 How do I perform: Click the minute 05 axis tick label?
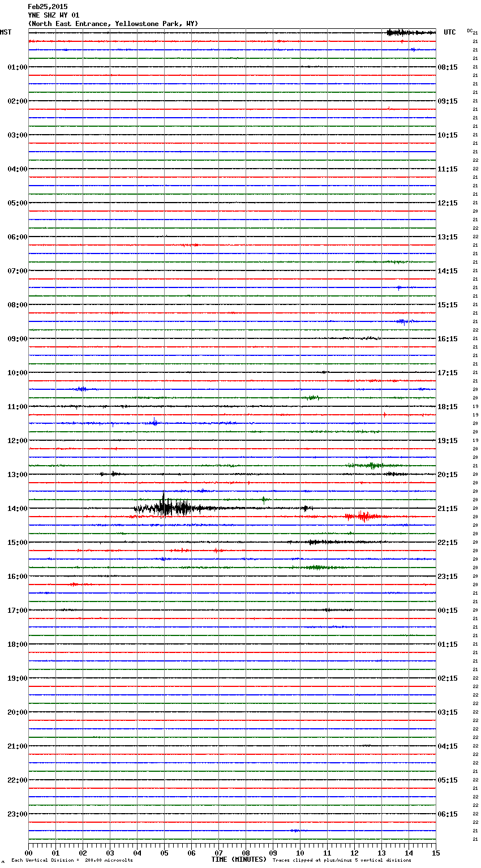click(x=164, y=853)
